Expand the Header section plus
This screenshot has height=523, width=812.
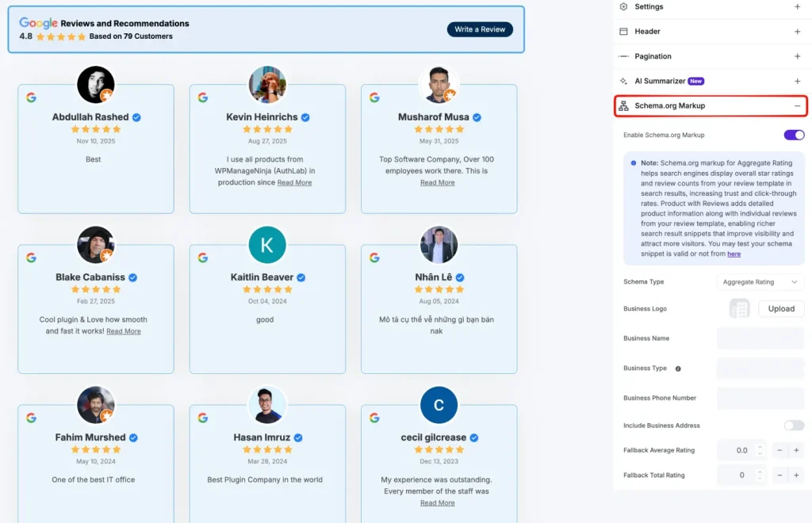click(x=797, y=32)
